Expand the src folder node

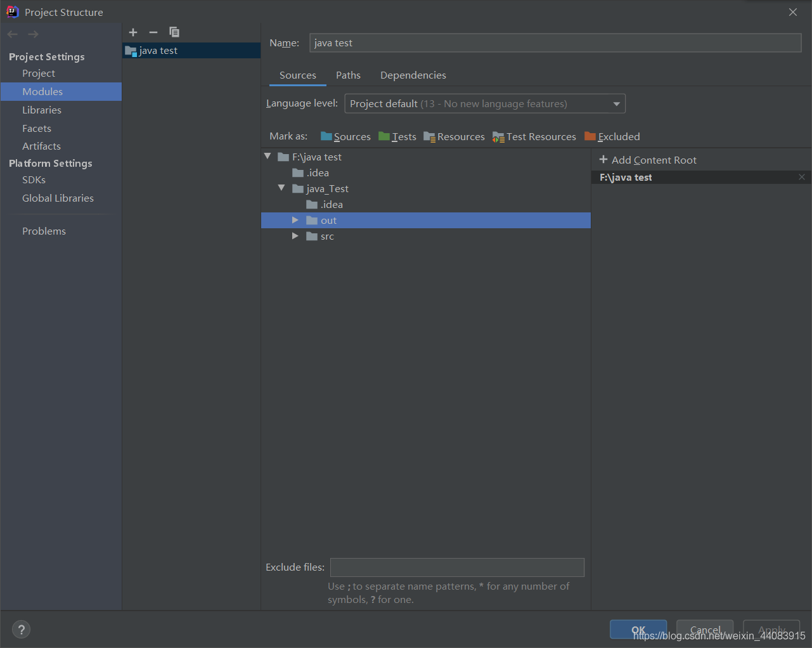click(x=295, y=236)
